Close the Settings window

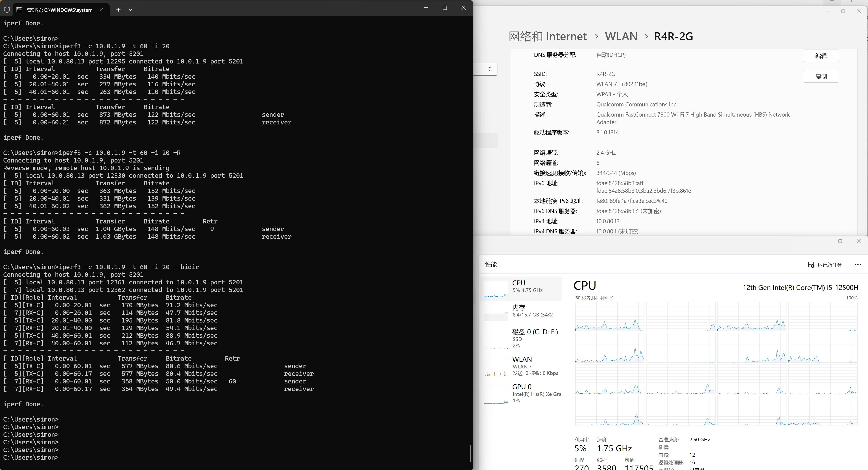click(859, 12)
